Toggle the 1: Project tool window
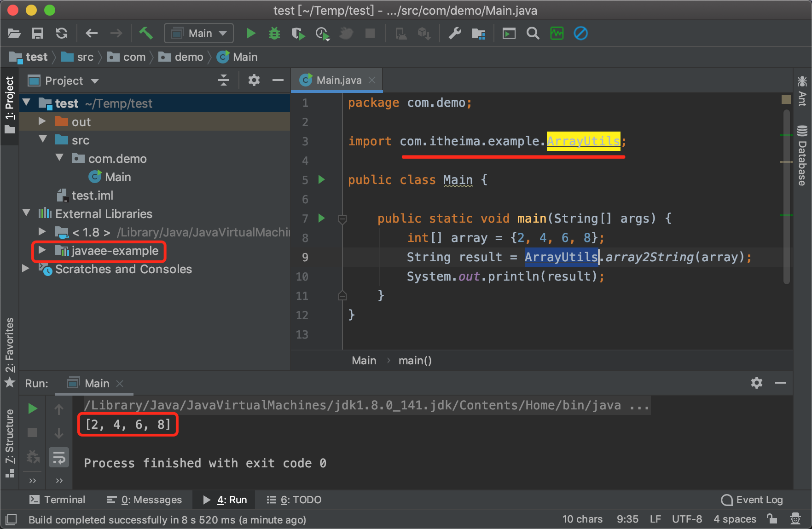This screenshot has height=529, width=812. [9, 105]
